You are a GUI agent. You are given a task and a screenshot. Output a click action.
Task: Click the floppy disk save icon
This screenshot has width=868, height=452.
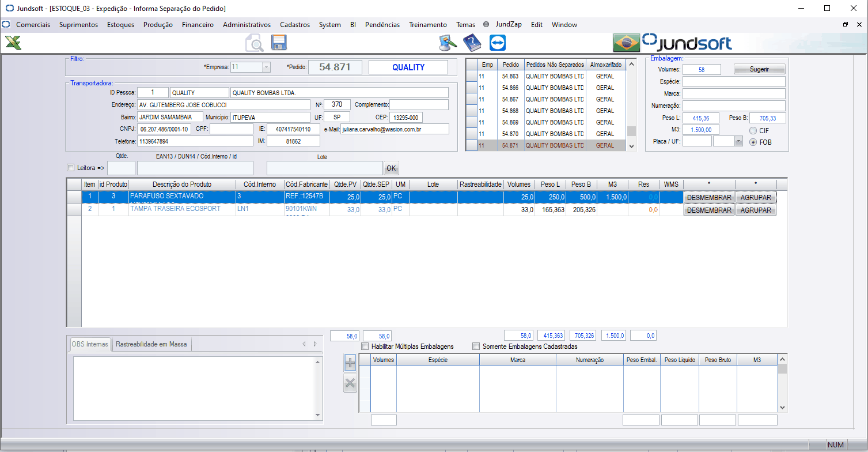tap(279, 43)
